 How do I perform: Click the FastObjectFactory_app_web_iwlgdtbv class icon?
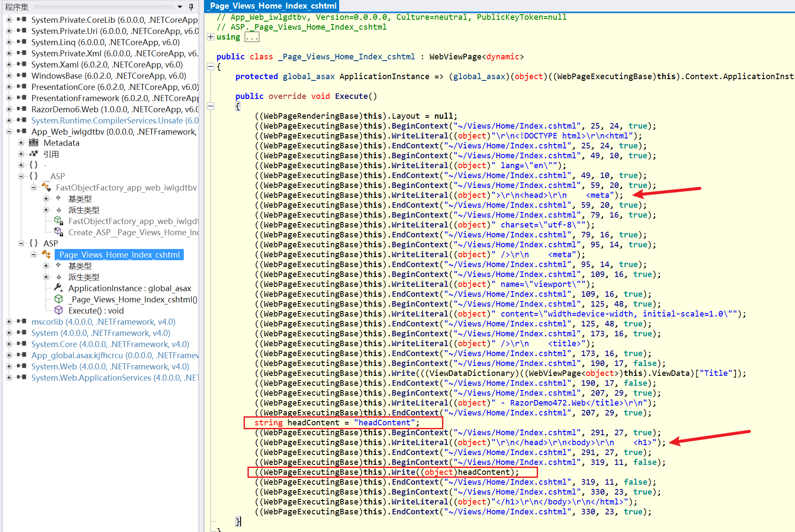(46, 188)
